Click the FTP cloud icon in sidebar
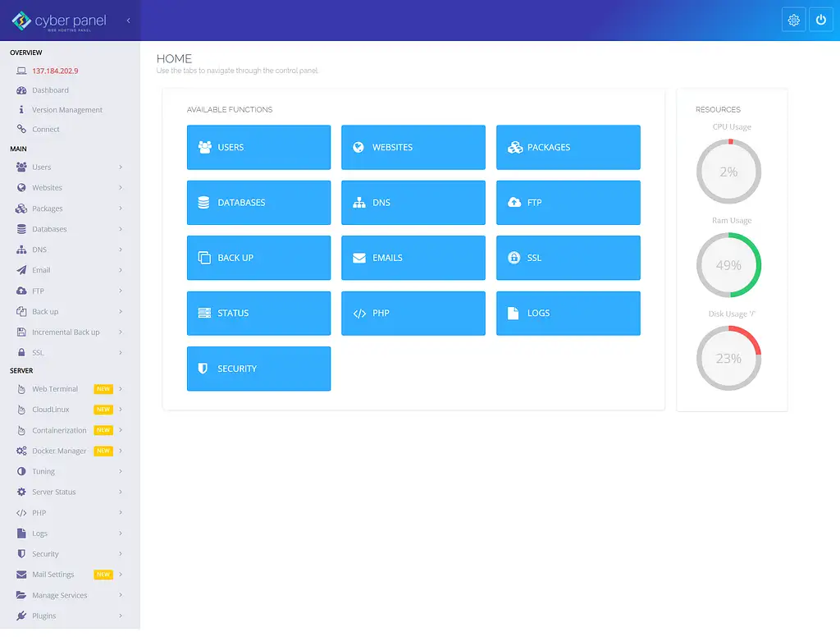Screen dimensions: 840x637 click(x=21, y=291)
